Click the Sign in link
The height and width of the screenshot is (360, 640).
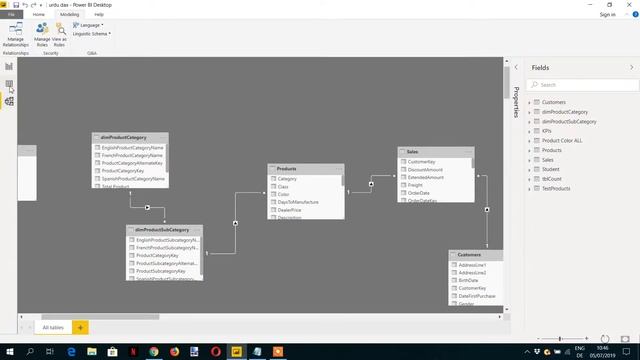607,15
